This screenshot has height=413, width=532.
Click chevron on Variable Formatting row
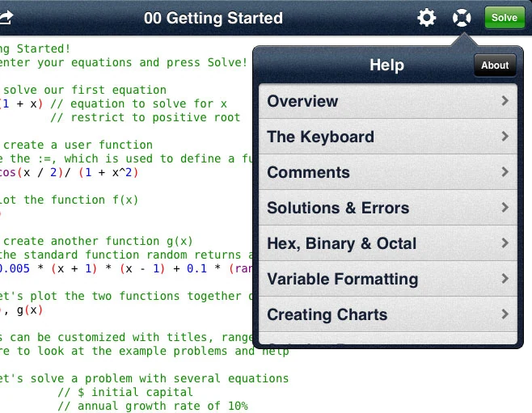coord(505,279)
